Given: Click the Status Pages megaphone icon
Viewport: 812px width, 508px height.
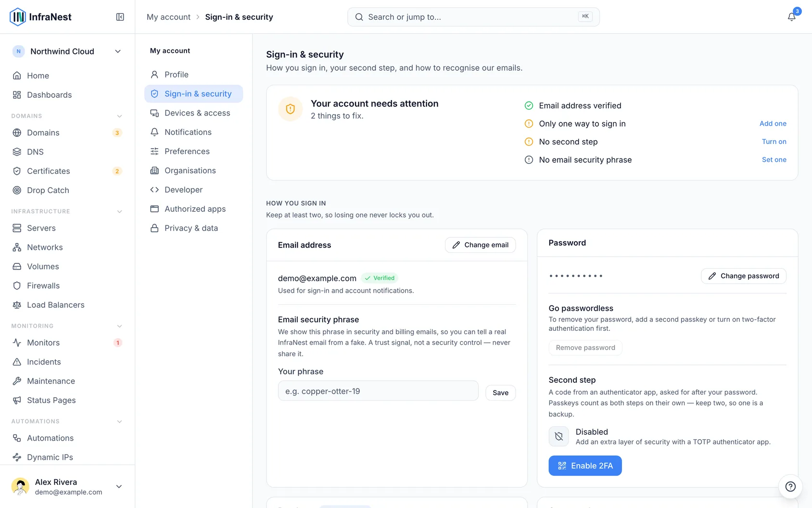Looking at the screenshot, I should coord(17,400).
